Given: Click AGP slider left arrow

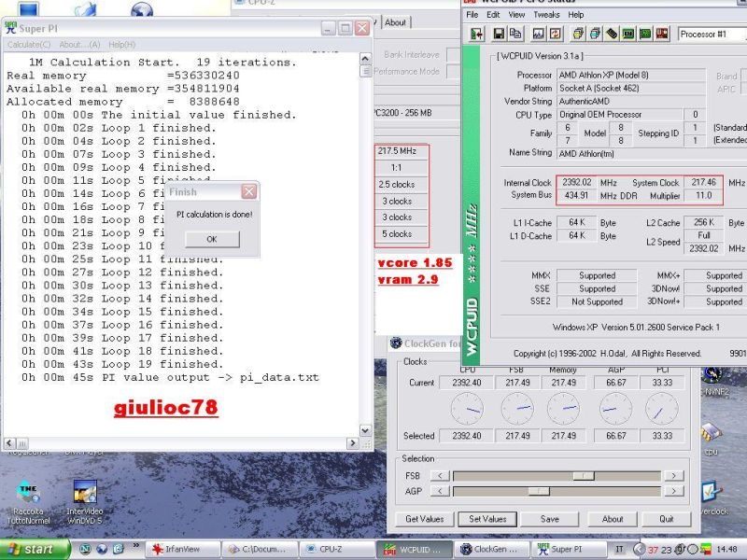Looking at the screenshot, I should pos(440,491).
